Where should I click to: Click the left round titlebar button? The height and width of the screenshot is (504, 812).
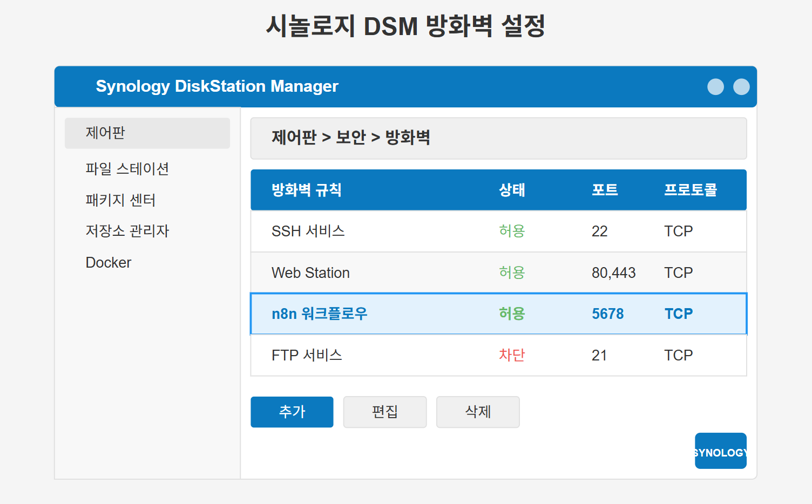(x=715, y=87)
